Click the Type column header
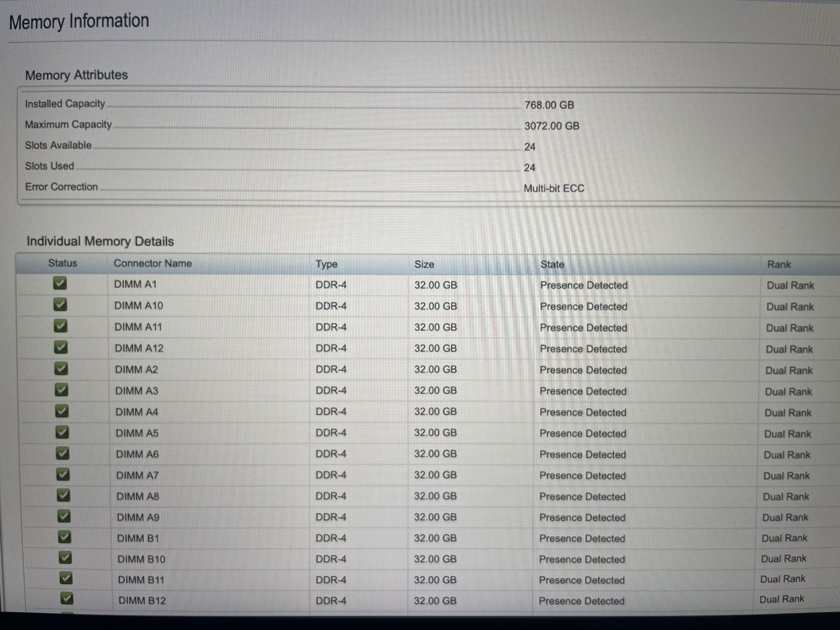Image resolution: width=840 pixels, height=630 pixels. tap(326, 264)
